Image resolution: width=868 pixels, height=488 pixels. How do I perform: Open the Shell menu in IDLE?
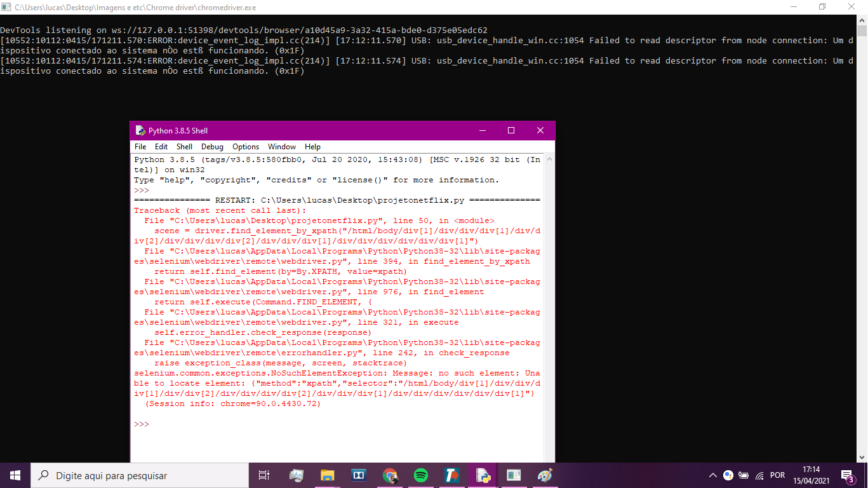pos(185,147)
